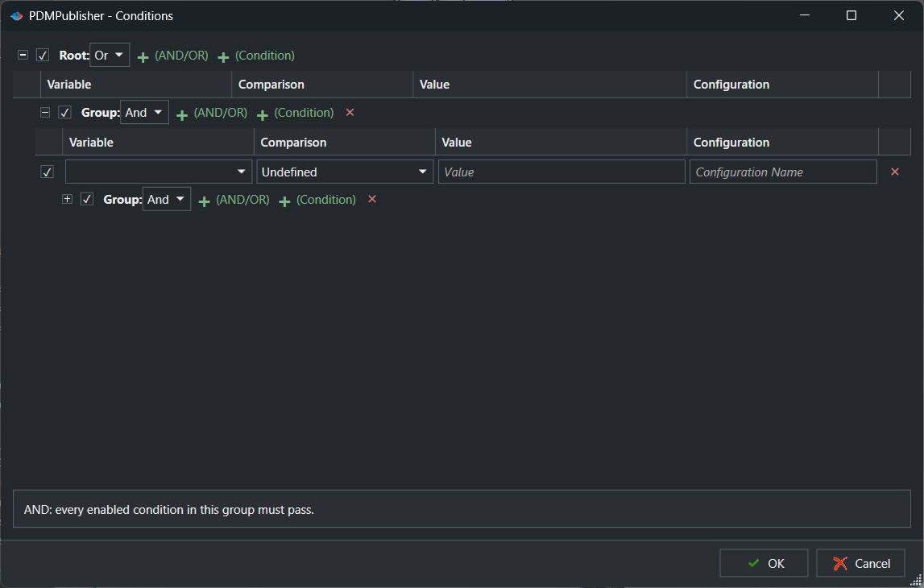Image resolution: width=924 pixels, height=588 pixels.
Task: Uncheck the Root enable checkbox
Action: 43,56
